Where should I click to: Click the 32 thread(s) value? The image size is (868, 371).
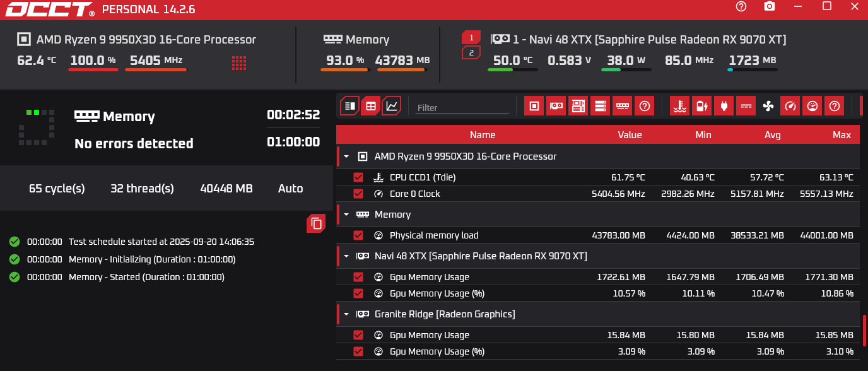point(142,188)
